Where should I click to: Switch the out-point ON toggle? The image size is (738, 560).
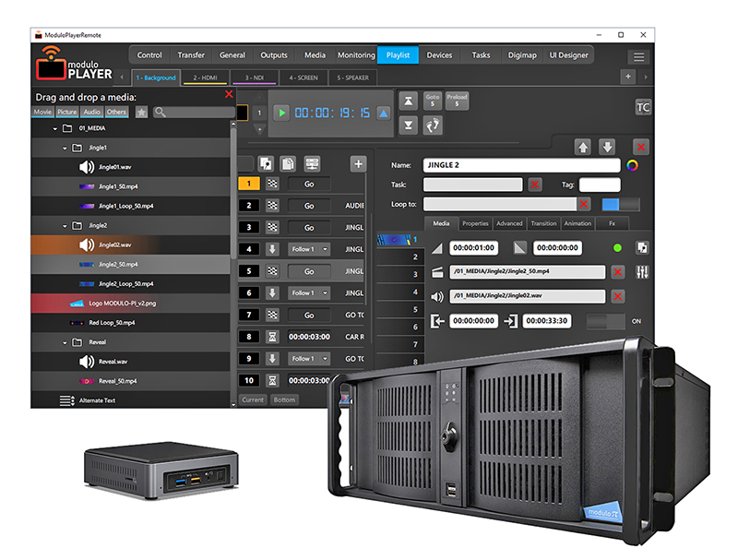click(604, 322)
